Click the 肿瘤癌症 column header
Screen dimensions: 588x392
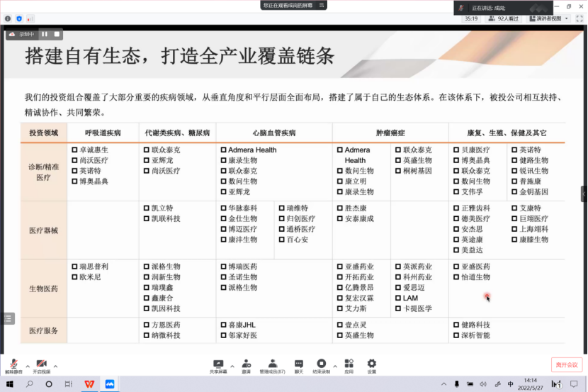[x=390, y=133]
